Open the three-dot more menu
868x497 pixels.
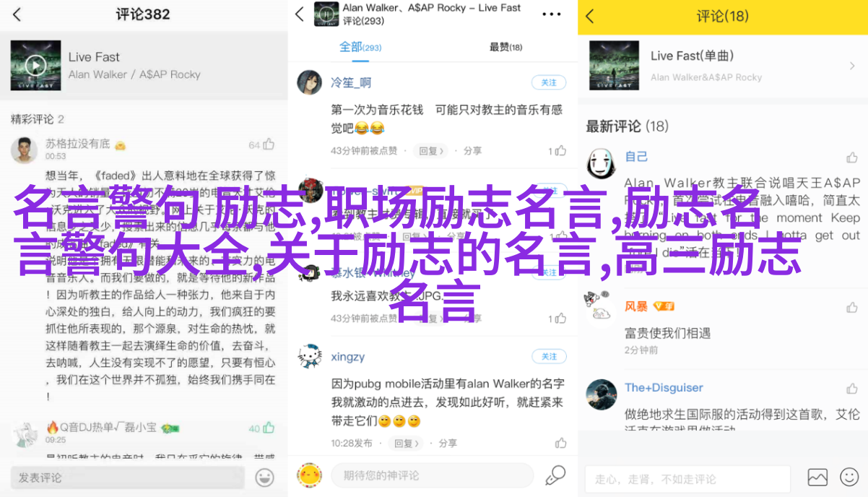552,14
